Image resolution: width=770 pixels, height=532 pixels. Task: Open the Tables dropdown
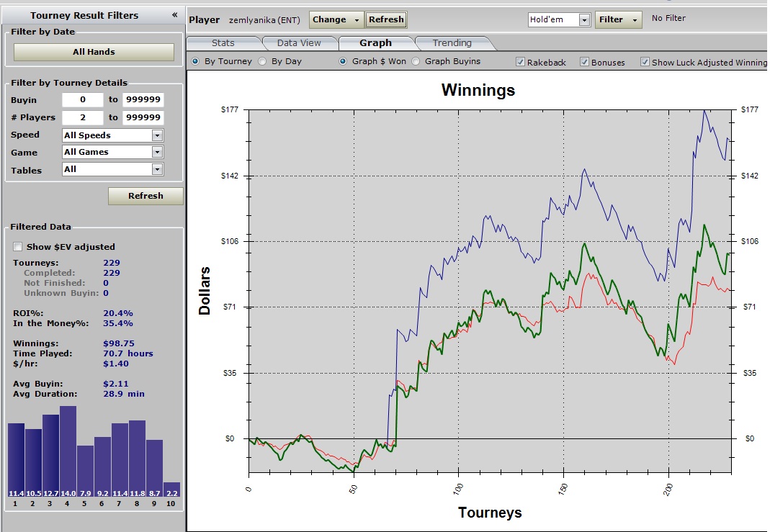click(157, 169)
